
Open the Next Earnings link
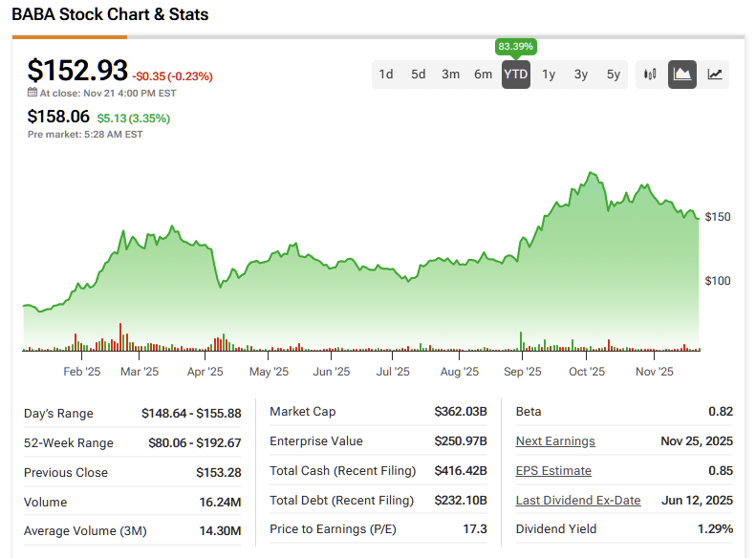click(x=555, y=441)
